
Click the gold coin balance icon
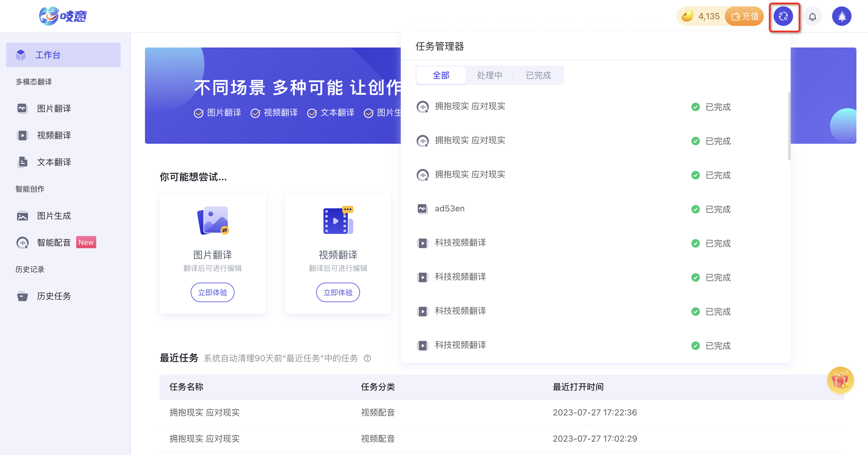pyautogui.click(x=687, y=16)
